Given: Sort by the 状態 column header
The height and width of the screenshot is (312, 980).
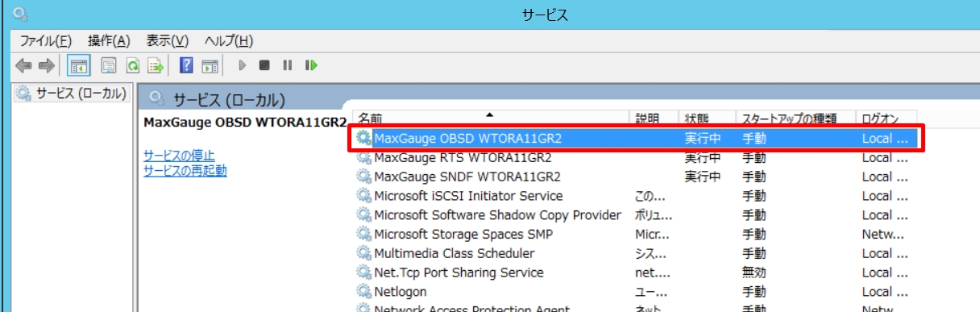Looking at the screenshot, I should 707,119.
